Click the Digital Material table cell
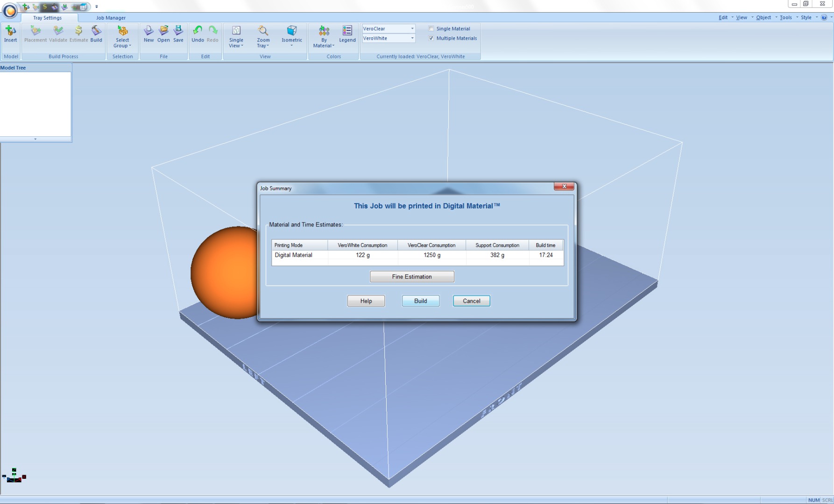The height and width of the screenshot is (504, 834). [293, 255]
